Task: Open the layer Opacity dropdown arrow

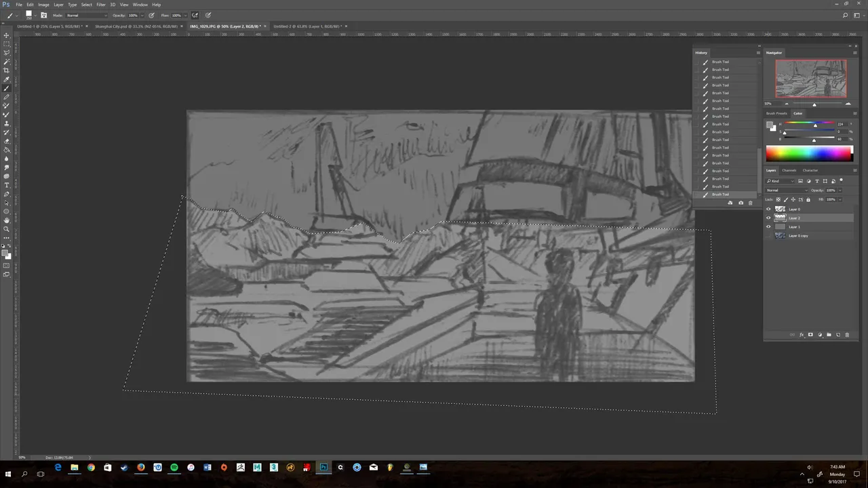Action: coord(839,190)
